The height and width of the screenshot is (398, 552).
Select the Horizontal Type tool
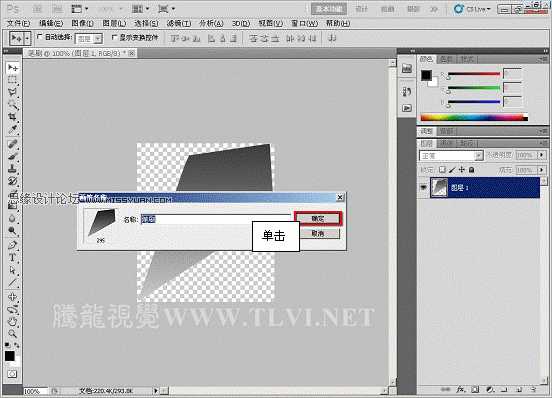tap(12, 258)
